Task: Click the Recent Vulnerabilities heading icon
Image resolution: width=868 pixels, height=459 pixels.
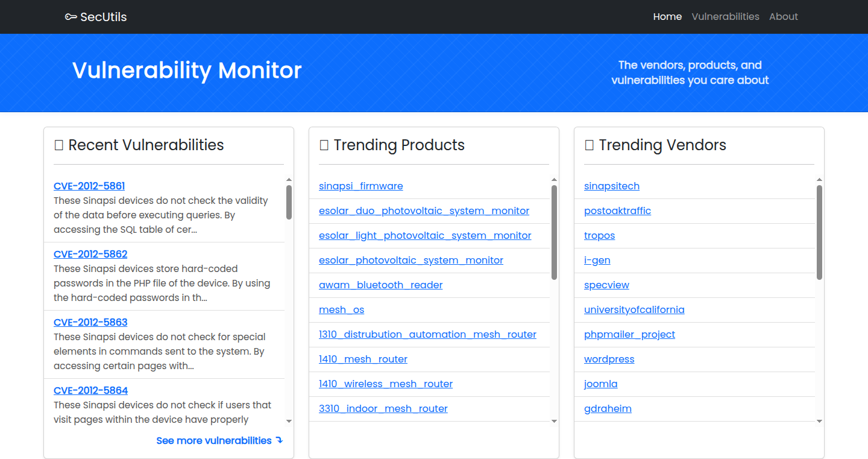Action: [59, 145]
